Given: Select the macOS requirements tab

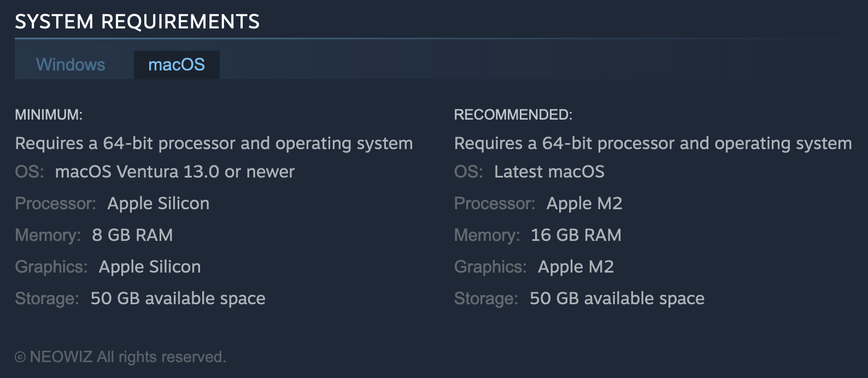Looking at the screenshot, I should click(x=177, y=64).
